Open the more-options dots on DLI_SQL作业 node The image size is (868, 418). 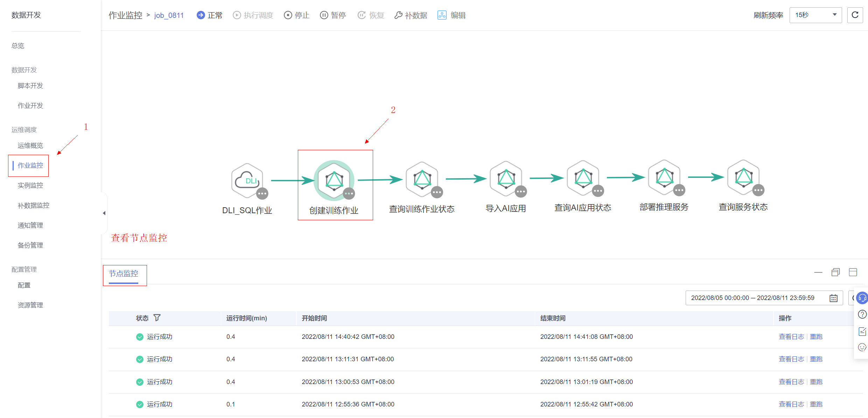coord(262,193)
